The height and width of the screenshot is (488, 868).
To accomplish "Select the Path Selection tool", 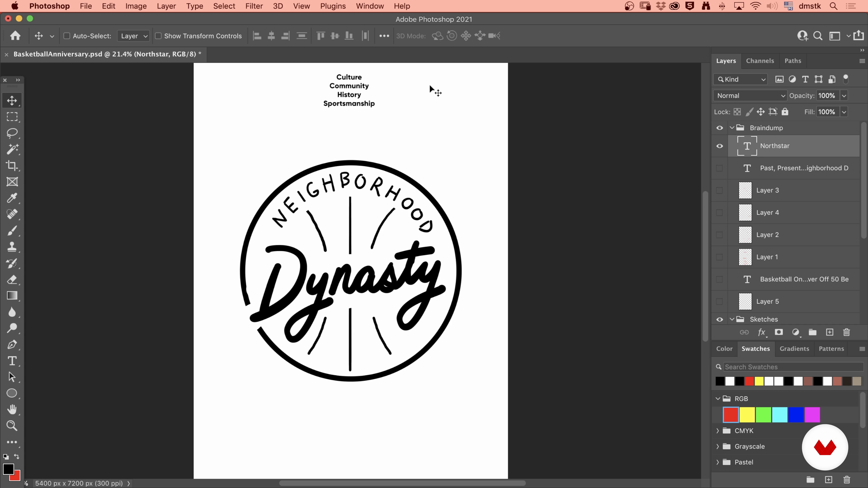I will [x=12, y=377].
